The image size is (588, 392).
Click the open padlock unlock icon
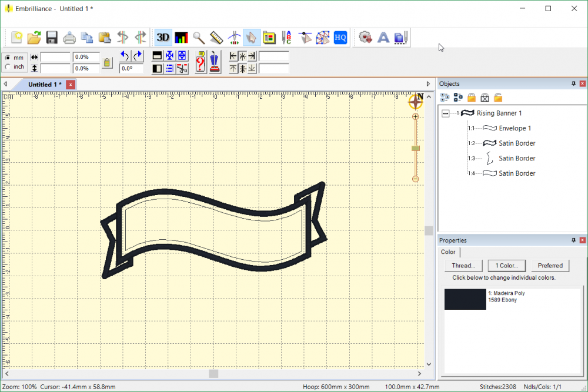498,98
